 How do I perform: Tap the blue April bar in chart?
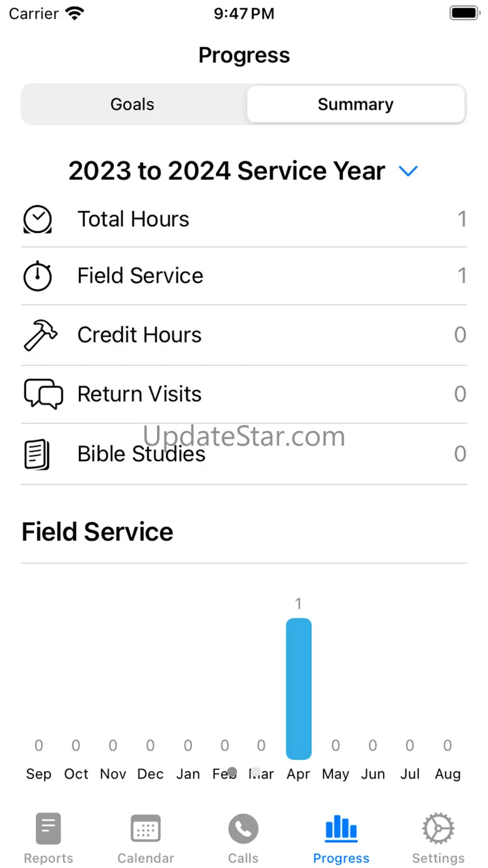(298, 688)
